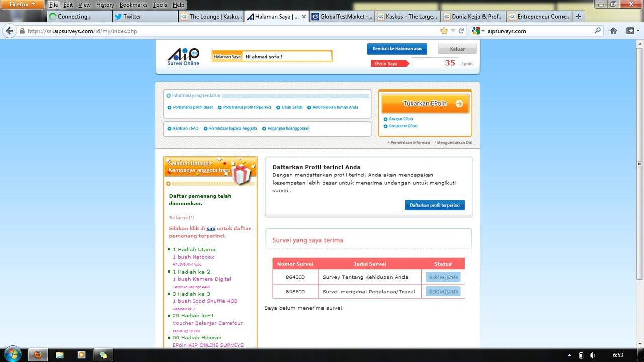
Task: Open the Edit menu
Action: [68, 5]
